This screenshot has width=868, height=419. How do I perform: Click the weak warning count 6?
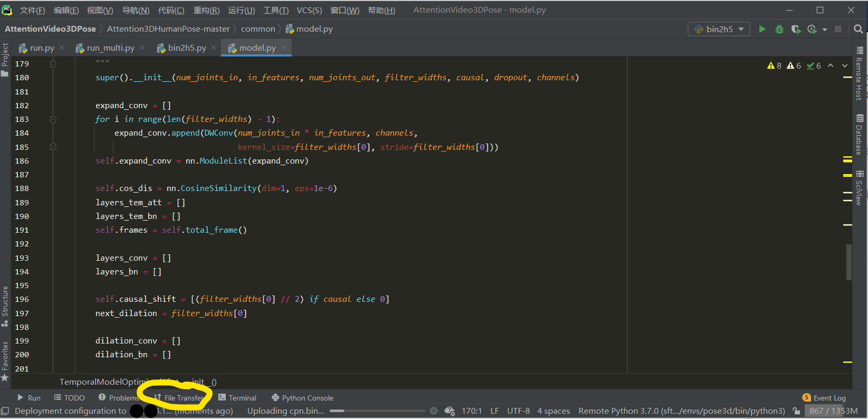tap(794, 66)
